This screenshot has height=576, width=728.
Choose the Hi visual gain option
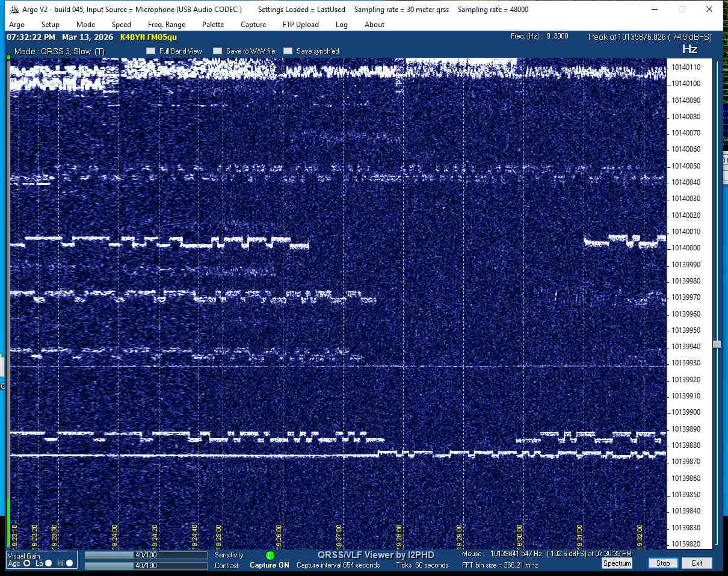(70, 563)
